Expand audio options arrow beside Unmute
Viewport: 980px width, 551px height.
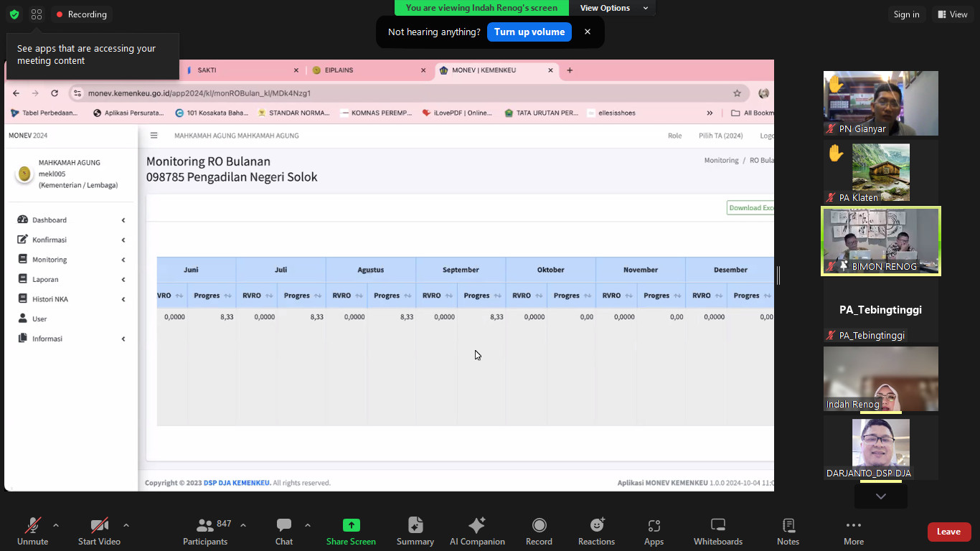pyautogui.click(x=56, y=525)
